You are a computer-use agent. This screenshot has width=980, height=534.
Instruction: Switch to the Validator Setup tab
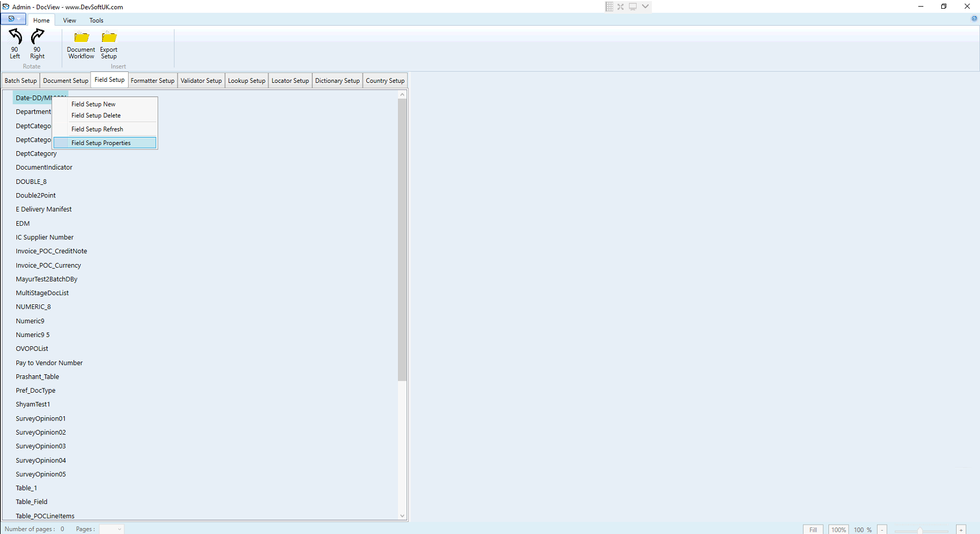click(x=201, y=80)
